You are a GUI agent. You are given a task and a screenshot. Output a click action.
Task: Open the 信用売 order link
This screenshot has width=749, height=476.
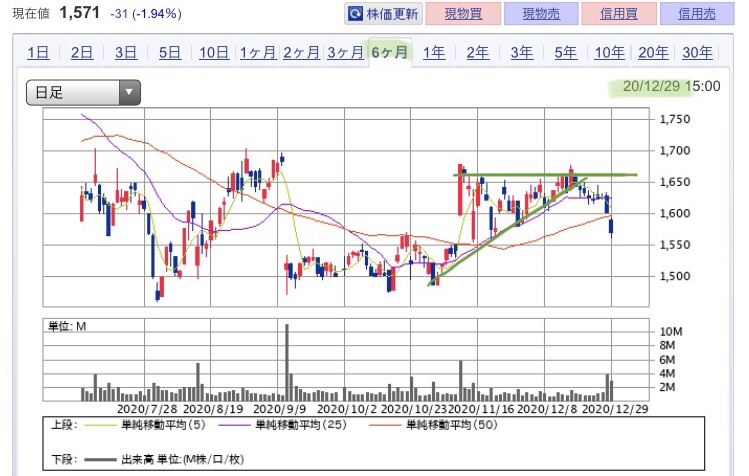pyautogui.click(x=696, y=13)
